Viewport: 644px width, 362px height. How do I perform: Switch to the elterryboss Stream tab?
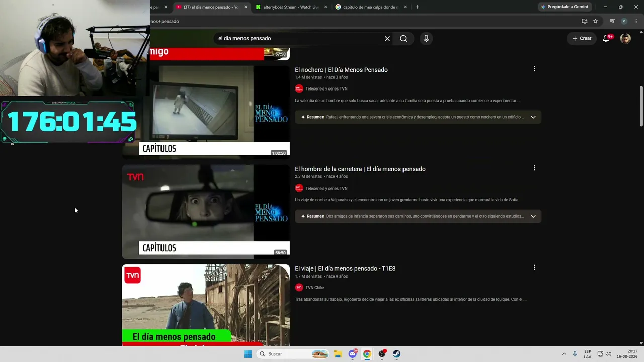tap(291, 7)
